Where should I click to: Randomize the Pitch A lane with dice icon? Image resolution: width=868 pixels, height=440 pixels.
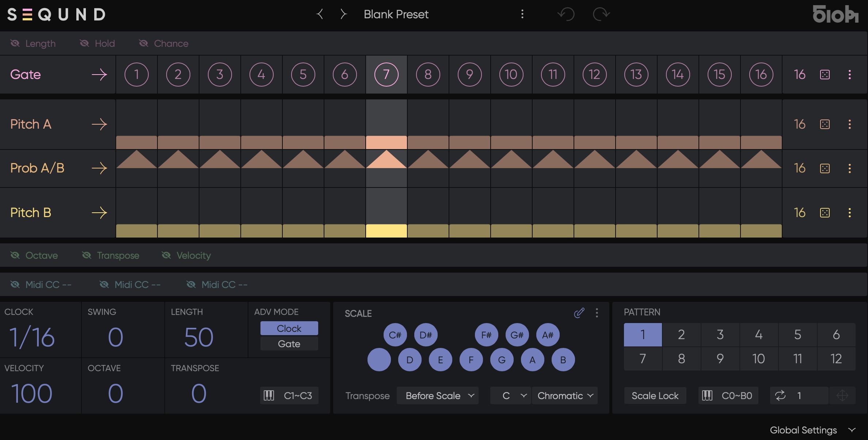(825, 124)
